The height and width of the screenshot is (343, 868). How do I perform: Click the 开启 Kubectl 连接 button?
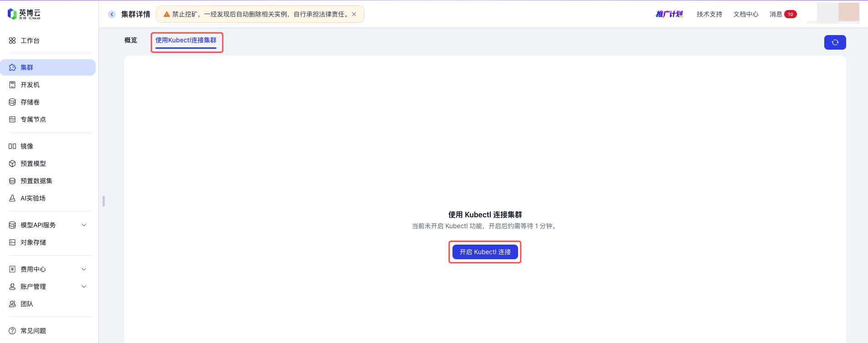coord(485,252)
